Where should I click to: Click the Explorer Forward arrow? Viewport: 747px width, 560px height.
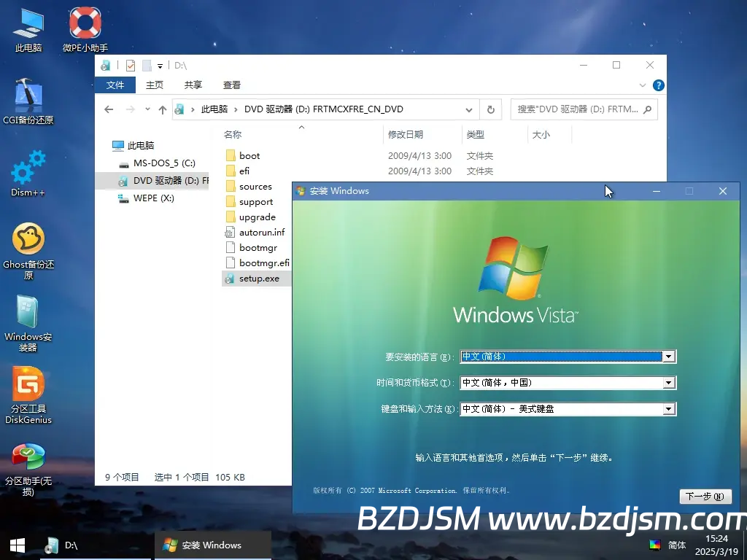coord(130,109)
